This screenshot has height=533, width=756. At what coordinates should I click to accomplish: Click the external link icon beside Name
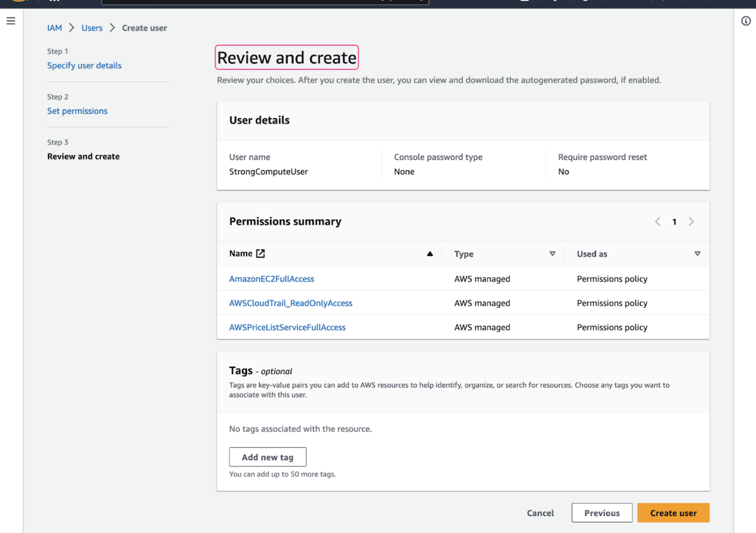coord(260,254)
